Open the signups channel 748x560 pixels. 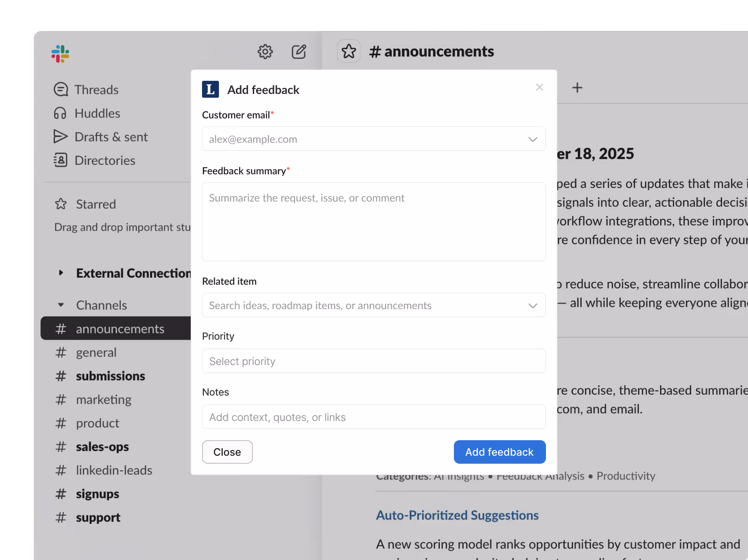pos(98,494)
